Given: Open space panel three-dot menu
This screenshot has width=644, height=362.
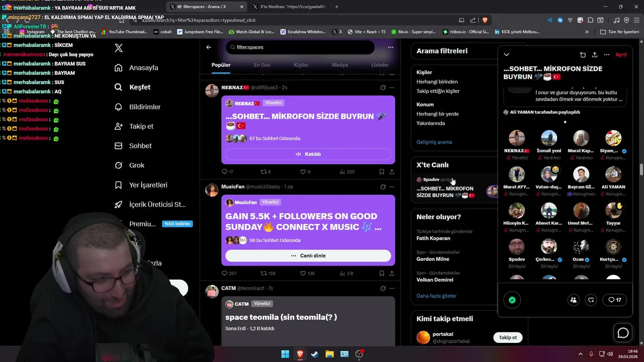Looking at the screenshot, I should pyautogui.click(x=607, y=54).
